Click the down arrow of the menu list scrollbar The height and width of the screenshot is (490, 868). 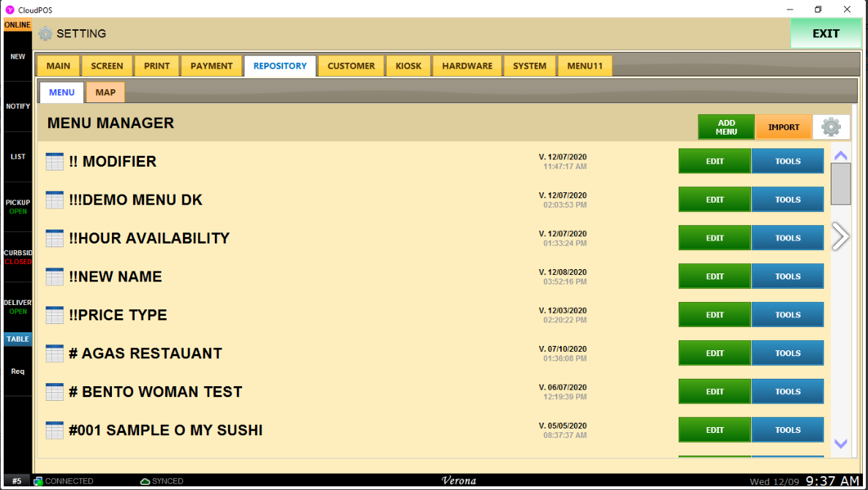click(x=840, y=443)
